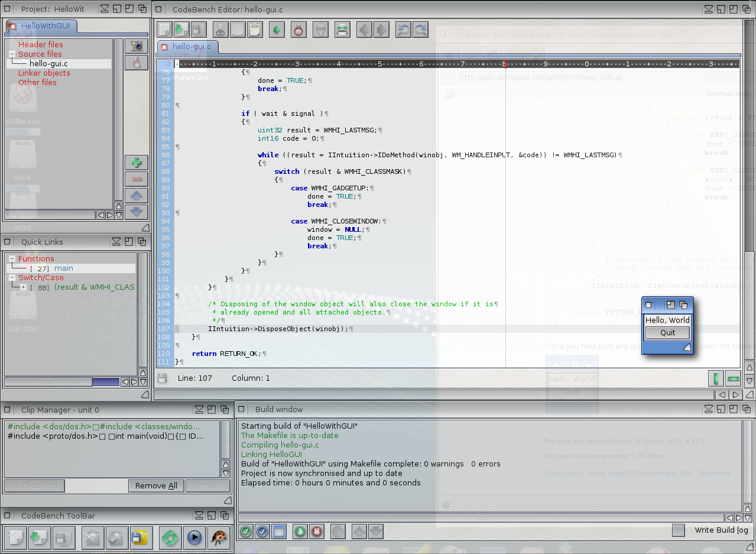This screenshot has width=756, height=554.
Task: Click the navigate back arrow in editor toolbar
Action: (365, 29)
